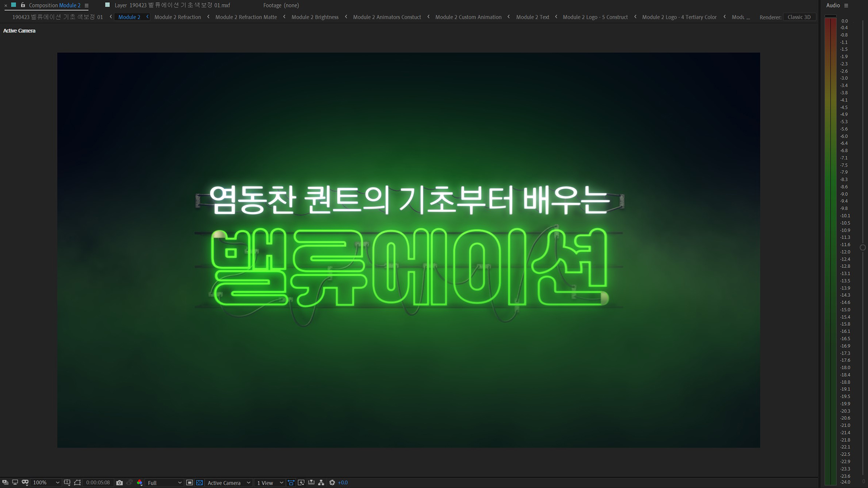Switch to the Layer panel tab
This screenshot has width=868, height=488.
(172, 5)
